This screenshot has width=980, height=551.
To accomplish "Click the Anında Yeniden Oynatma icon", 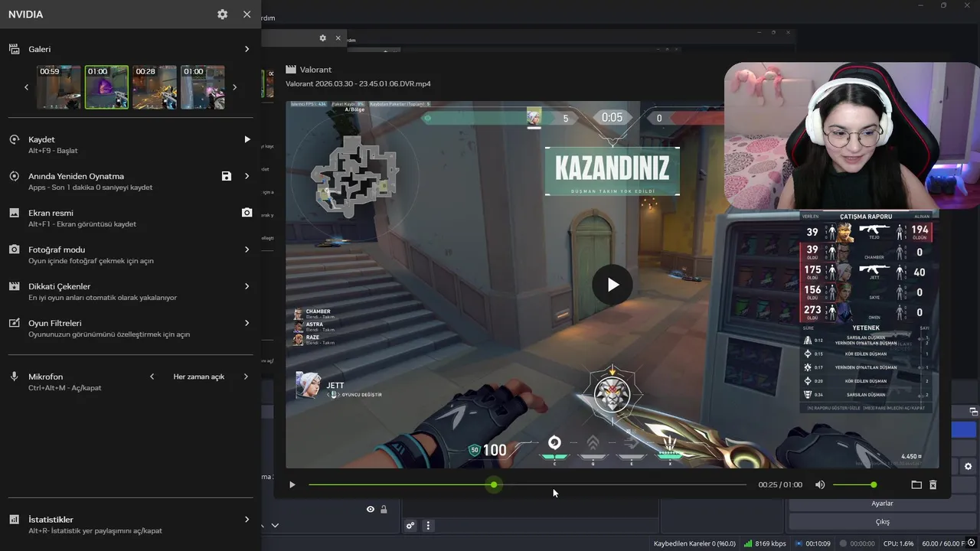I will (x=14, y=176).
